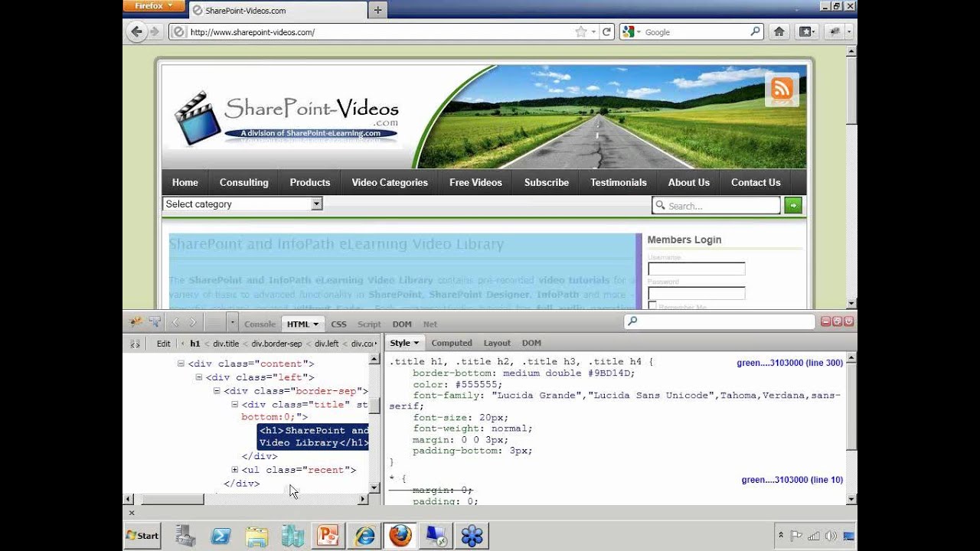
Task: Click the site Search... input field
Action: pyautogui.click(x=716, y=205)
